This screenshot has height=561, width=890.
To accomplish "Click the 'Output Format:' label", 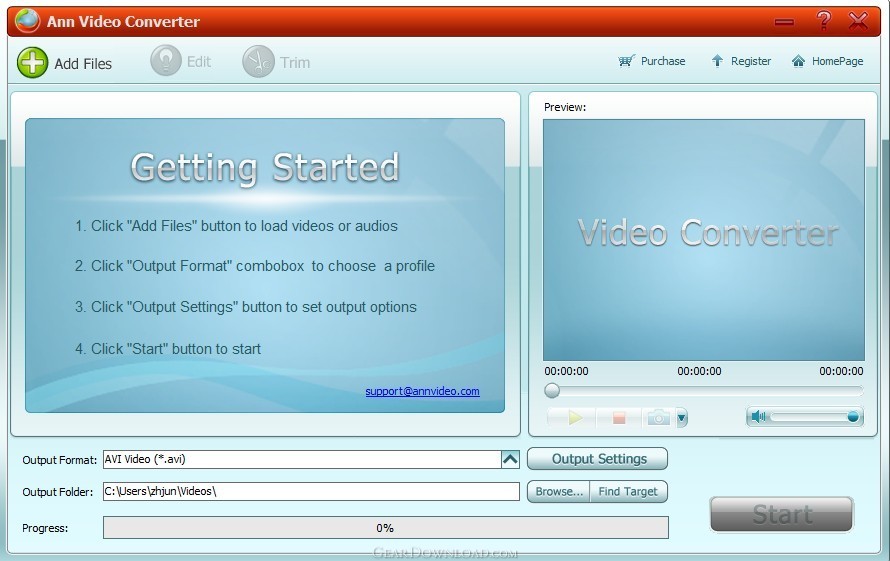I will 60,460.
